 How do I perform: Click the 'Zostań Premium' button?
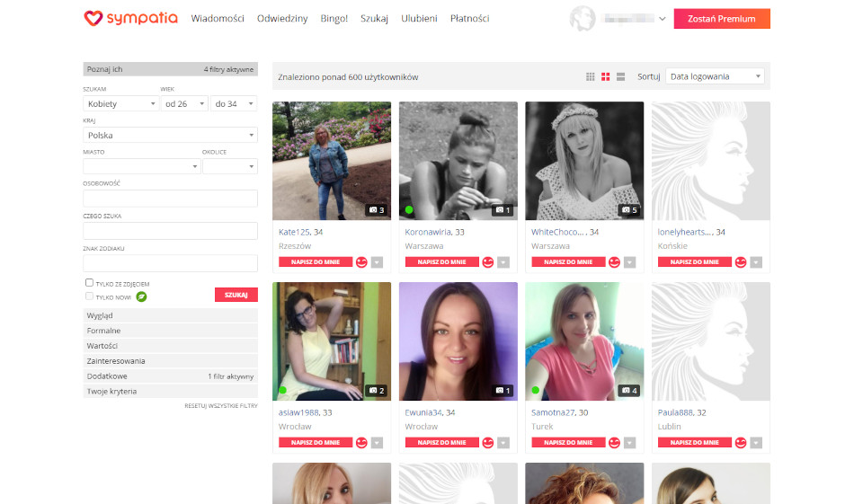(x=721, y=18)
